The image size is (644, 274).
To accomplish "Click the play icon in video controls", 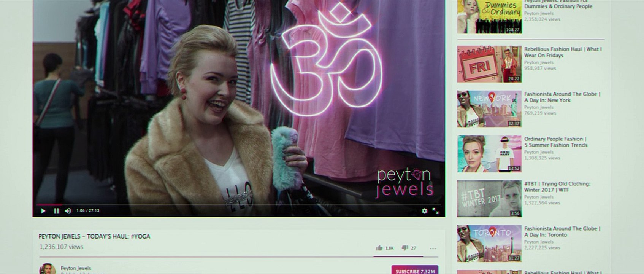I will tap(43, 211).
